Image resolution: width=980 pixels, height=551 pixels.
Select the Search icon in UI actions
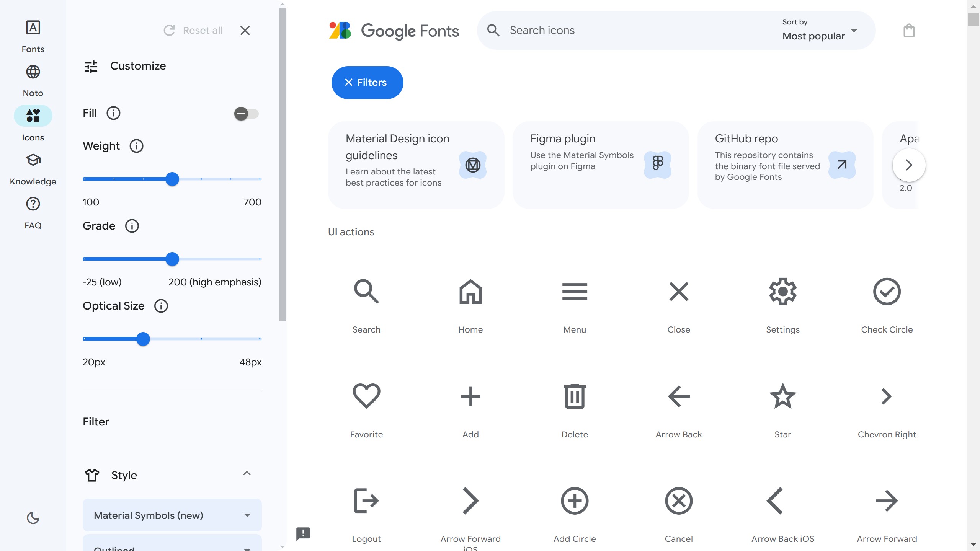click(366, 292)
